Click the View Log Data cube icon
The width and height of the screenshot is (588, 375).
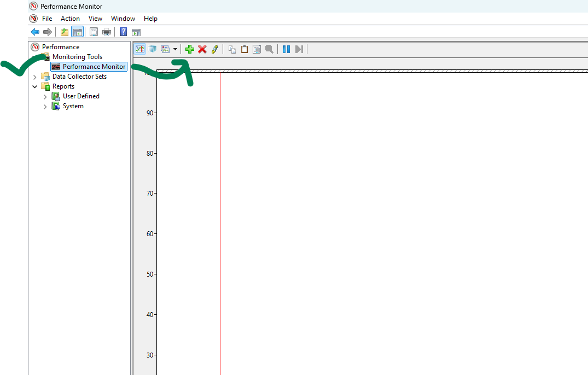pos(152,49)
